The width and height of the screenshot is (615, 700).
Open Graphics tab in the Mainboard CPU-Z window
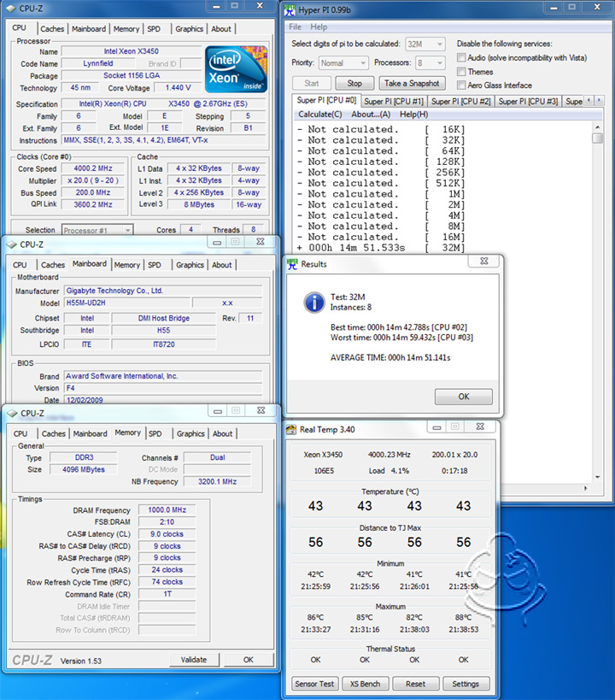190,265
